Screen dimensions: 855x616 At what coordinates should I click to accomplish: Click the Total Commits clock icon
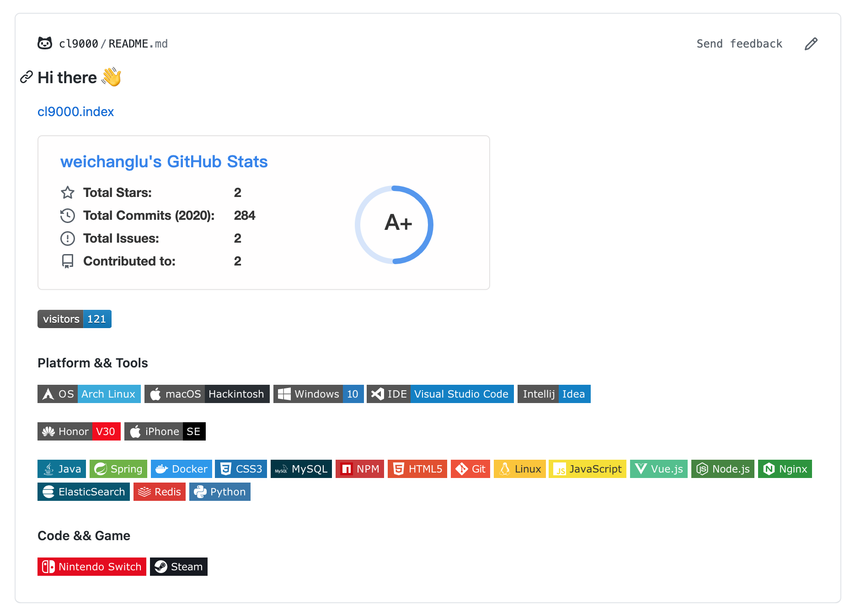tap(68, 215)
